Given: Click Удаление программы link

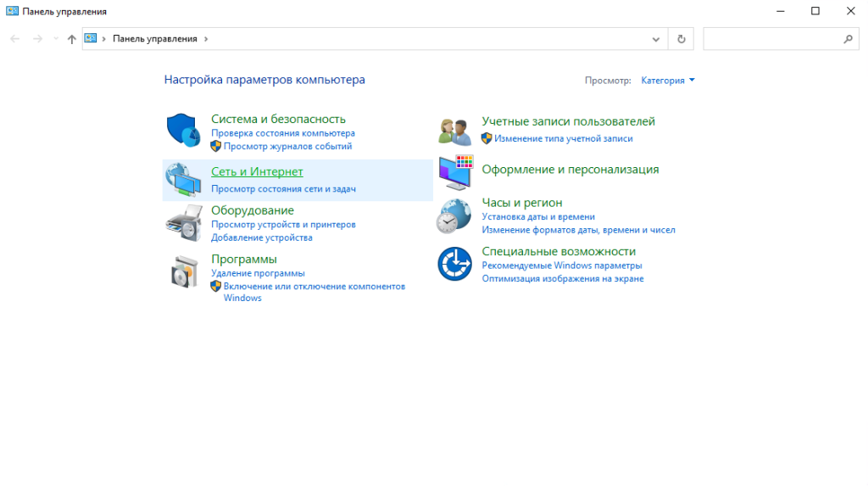Looking at the screenshot, I should point(258,273).
